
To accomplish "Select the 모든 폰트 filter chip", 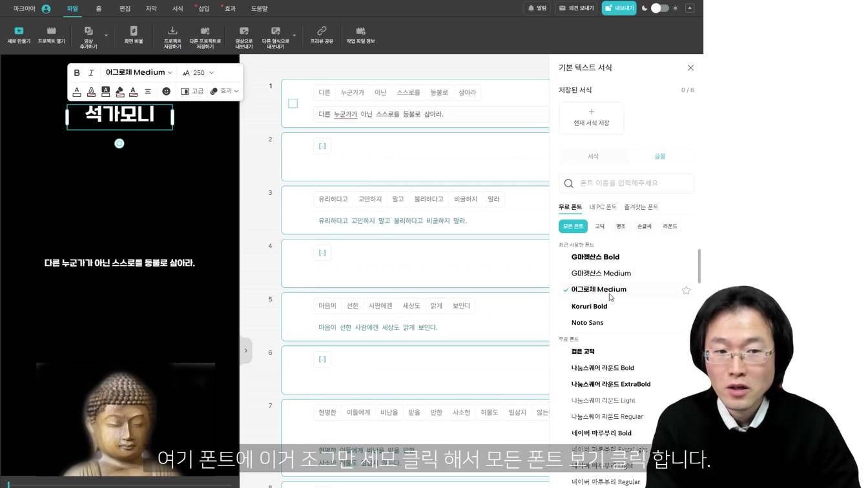I will pyautogui.click(x=573, y=227).
